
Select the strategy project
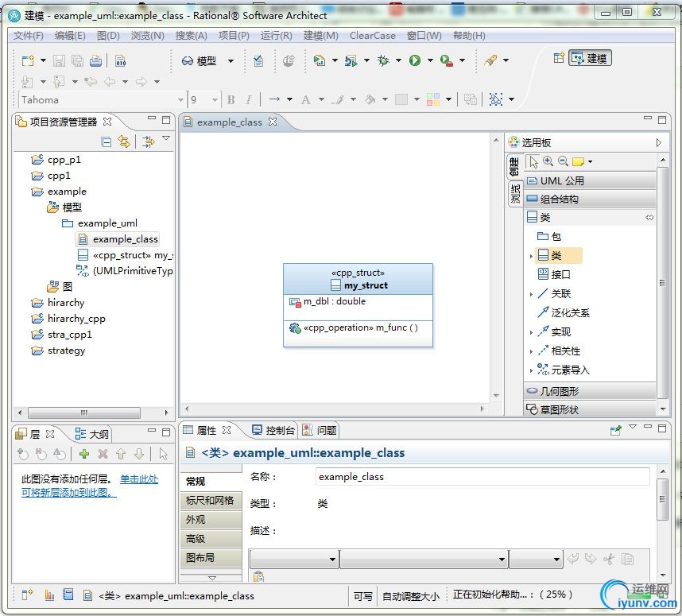(x=58, y=351)
